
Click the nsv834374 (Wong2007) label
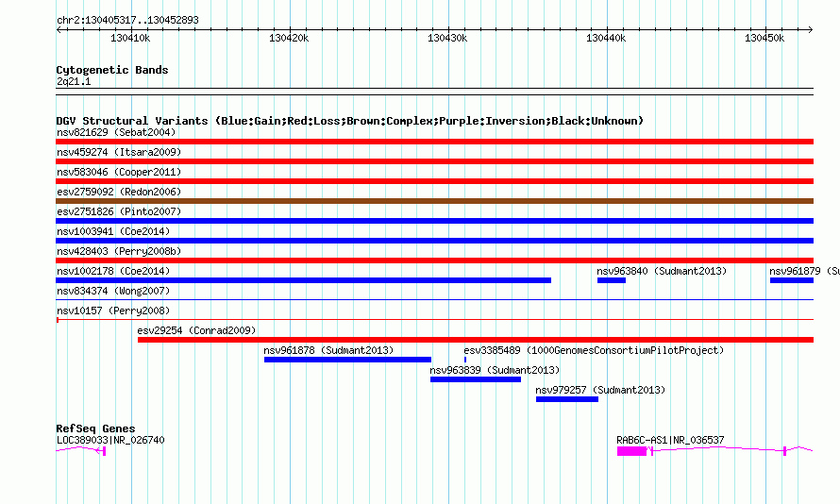point(113,291)
